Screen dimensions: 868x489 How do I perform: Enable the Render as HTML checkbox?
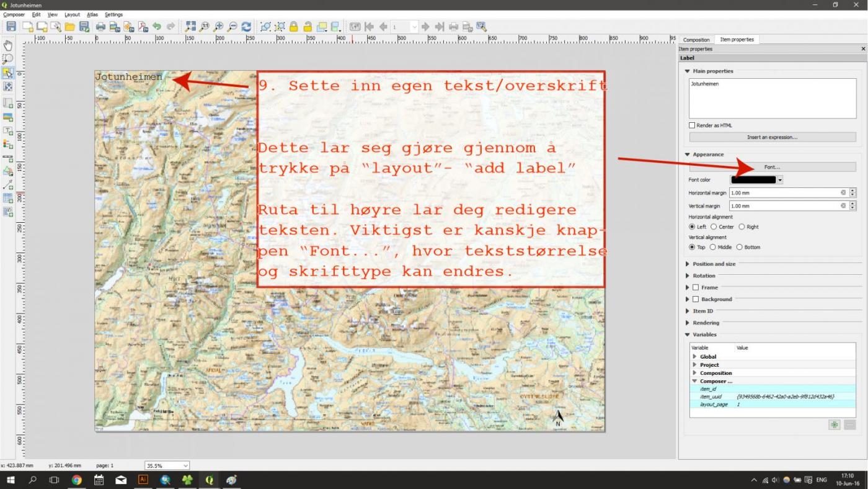692,125
